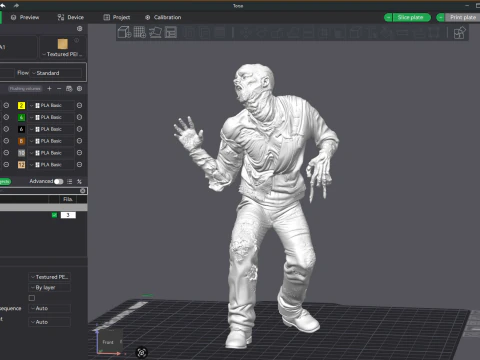This screenshot has width=480, height=360.
Task: Open filament 2 PLA Basic dropdown
Action: point(51,105)
